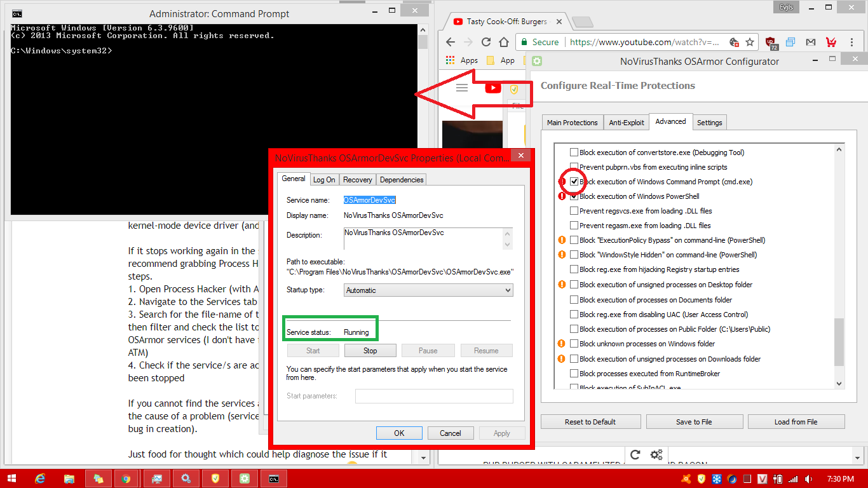
Task: Click the red V icon in system tray
Action: pyautogui.click(x=761, y=478)
